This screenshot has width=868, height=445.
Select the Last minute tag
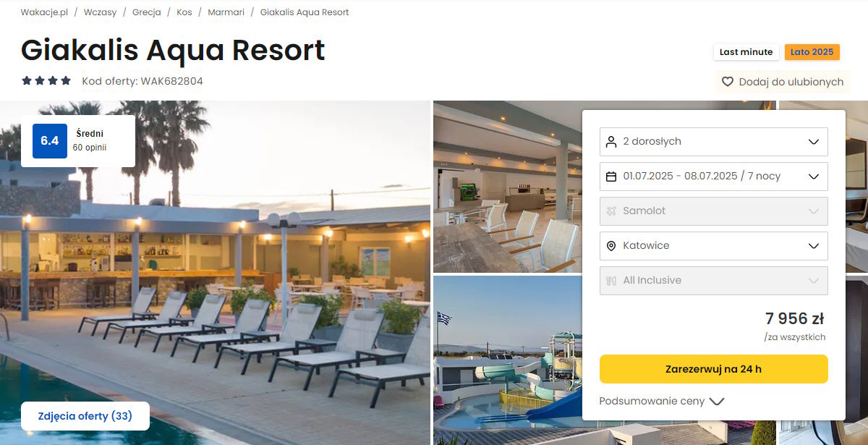[746, 52]
